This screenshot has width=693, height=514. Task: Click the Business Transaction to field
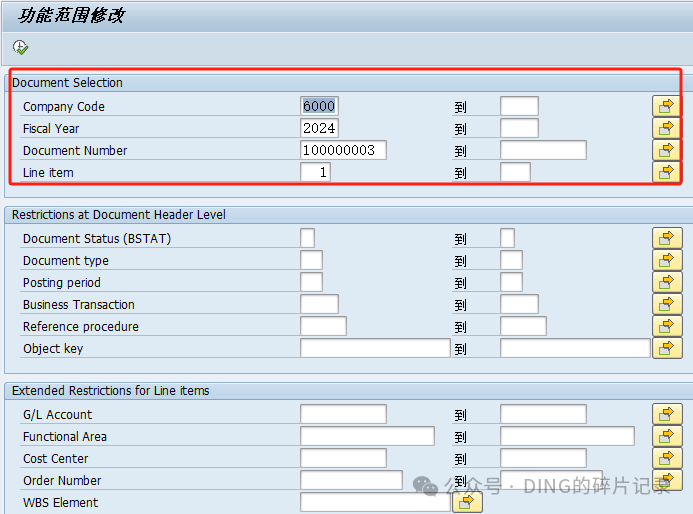519,305
